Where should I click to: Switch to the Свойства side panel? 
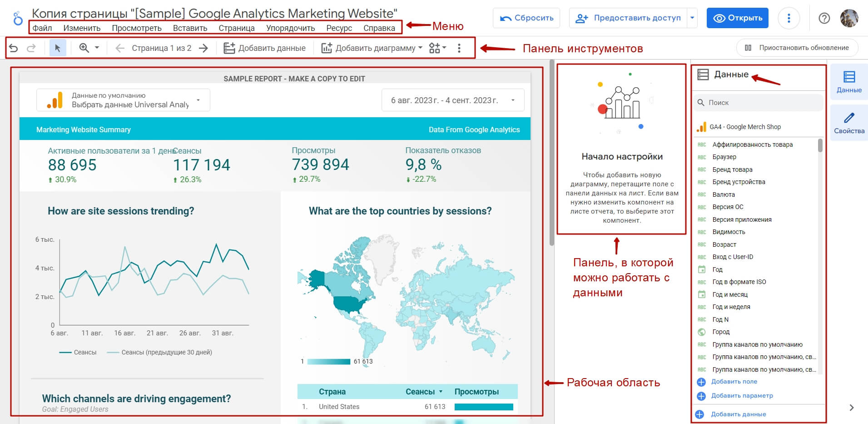(x=849, y=123)
